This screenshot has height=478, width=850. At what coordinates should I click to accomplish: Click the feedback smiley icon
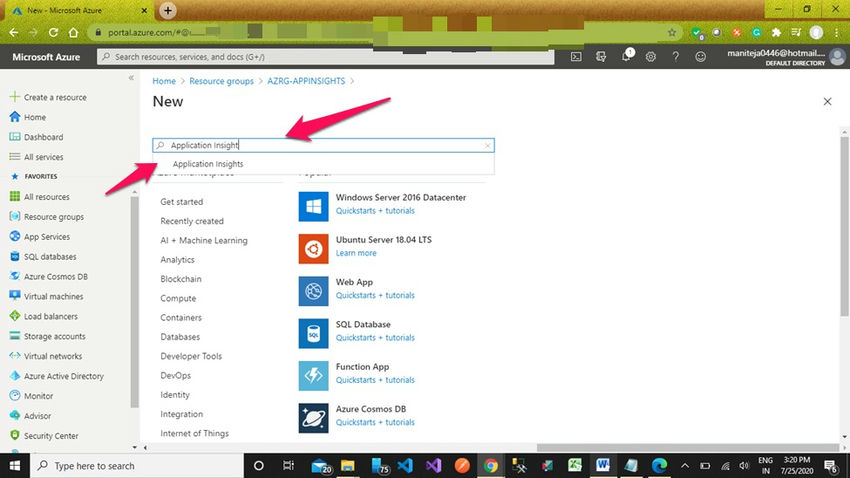point(700,56)
